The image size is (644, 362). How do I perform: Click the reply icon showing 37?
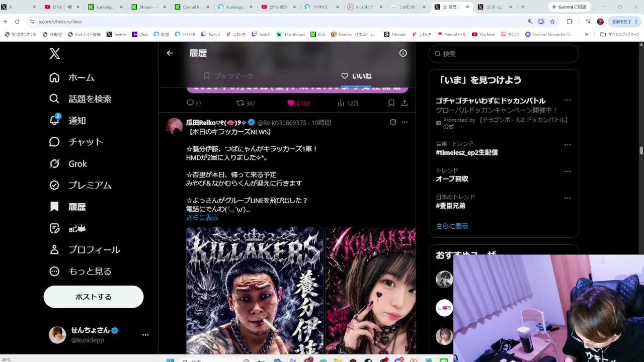190,103
